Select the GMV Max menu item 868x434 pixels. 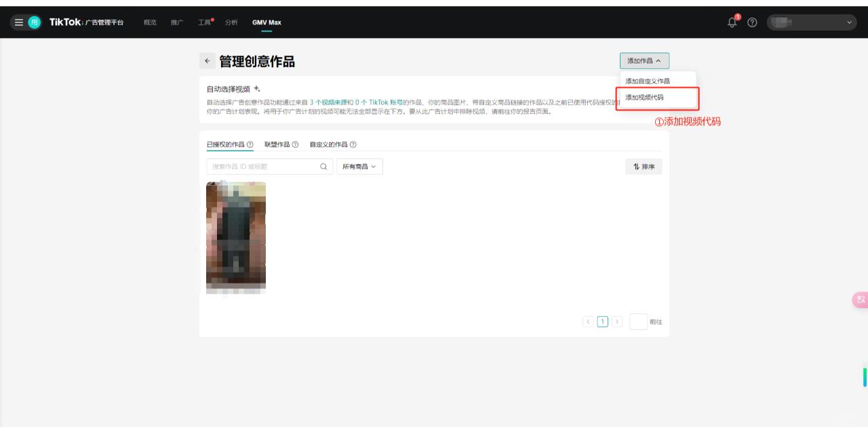[267, 22]
